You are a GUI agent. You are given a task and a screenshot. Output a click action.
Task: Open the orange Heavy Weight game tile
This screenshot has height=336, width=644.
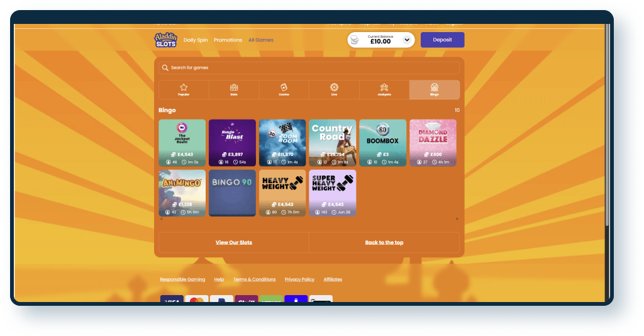(282, 193)
